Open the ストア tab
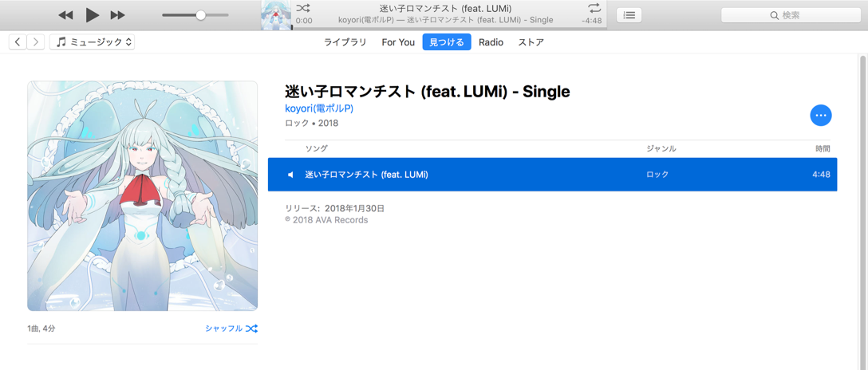This screenshot has width=868, height=370. tap(531, 42)
